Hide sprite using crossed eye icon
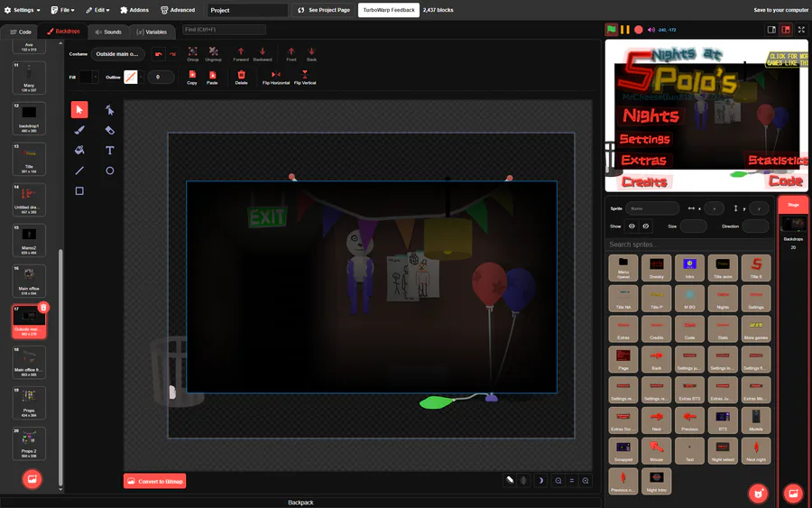The image size is (812, 508). click(x=646, y=226)
